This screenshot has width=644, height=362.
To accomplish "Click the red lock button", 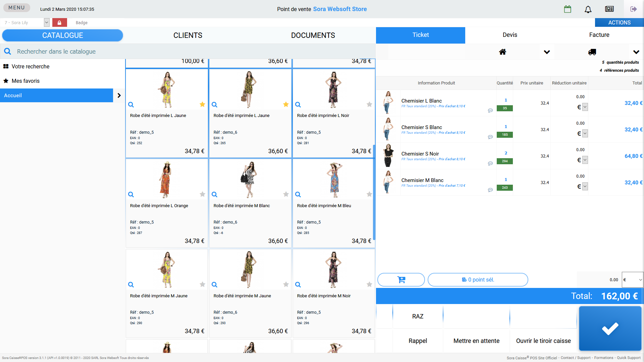I will tap(59, 22).
